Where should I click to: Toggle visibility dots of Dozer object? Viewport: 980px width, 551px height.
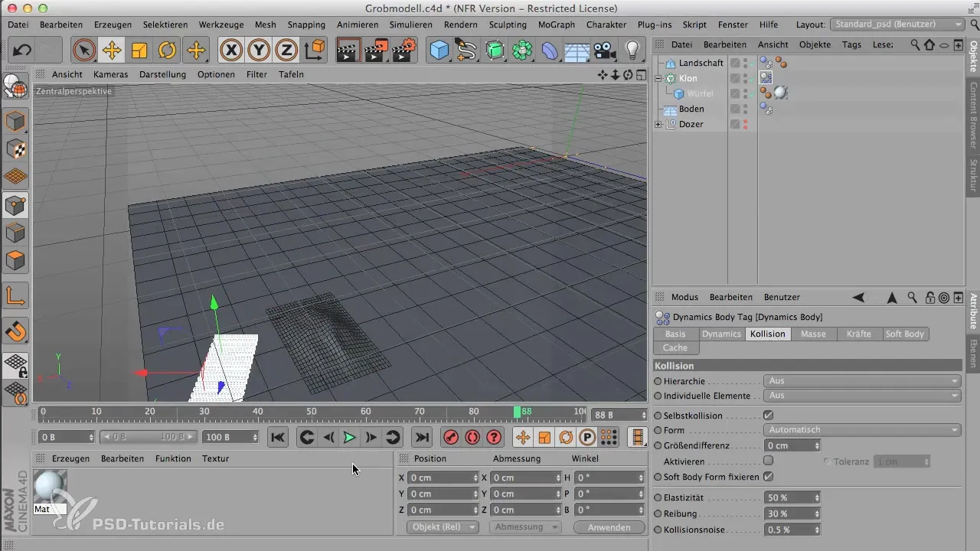[x=746, y=124]
